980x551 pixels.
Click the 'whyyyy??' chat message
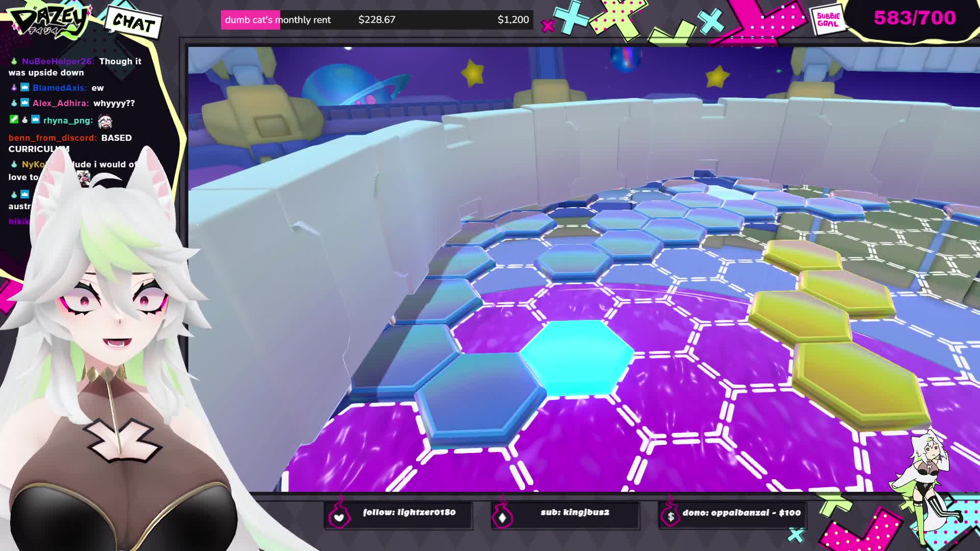114,103
